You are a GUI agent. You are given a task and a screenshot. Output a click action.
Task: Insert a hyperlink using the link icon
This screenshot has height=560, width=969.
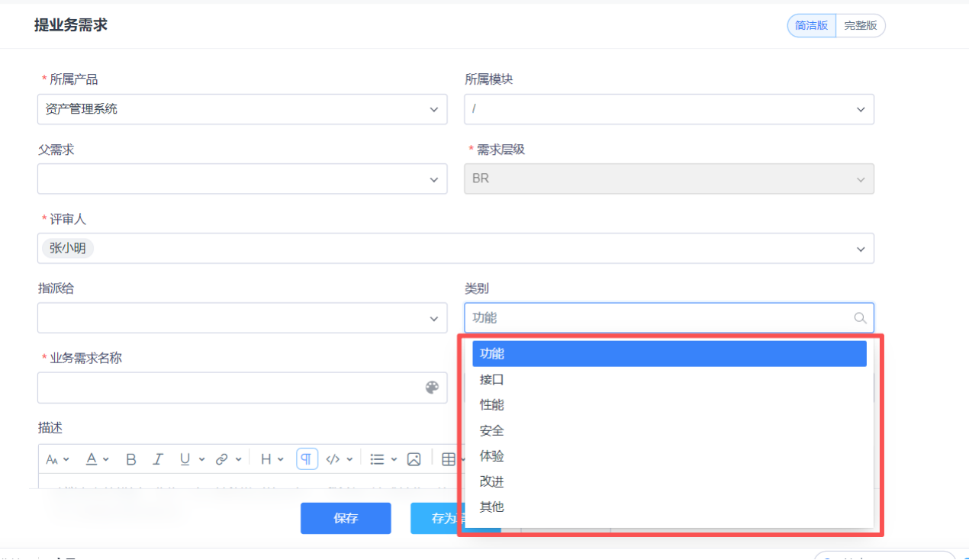(223, 459)
